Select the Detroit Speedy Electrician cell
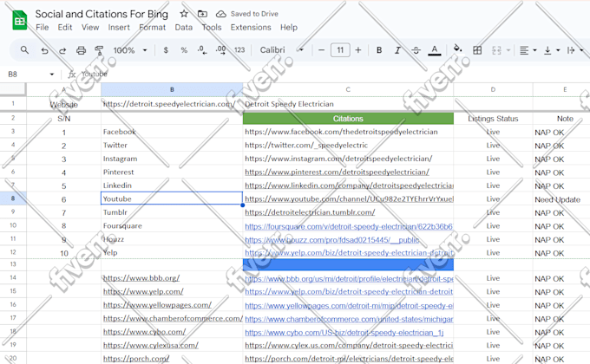Viewport: 590px width, 364px height. 348,104
